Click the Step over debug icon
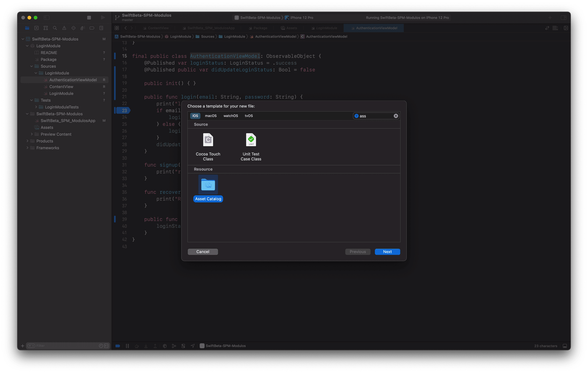 pyautogui.click(x=137, y=346)
